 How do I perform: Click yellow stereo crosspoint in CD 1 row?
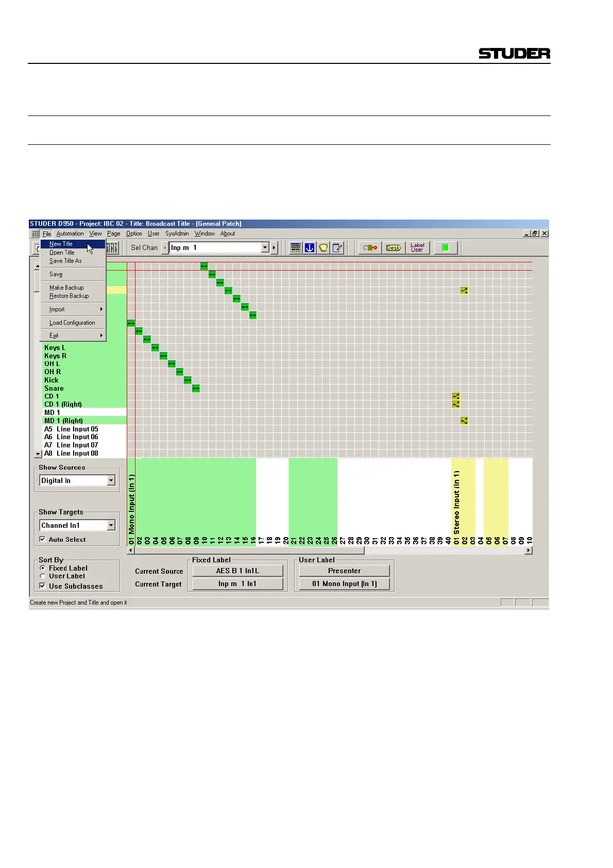[456, 396]
